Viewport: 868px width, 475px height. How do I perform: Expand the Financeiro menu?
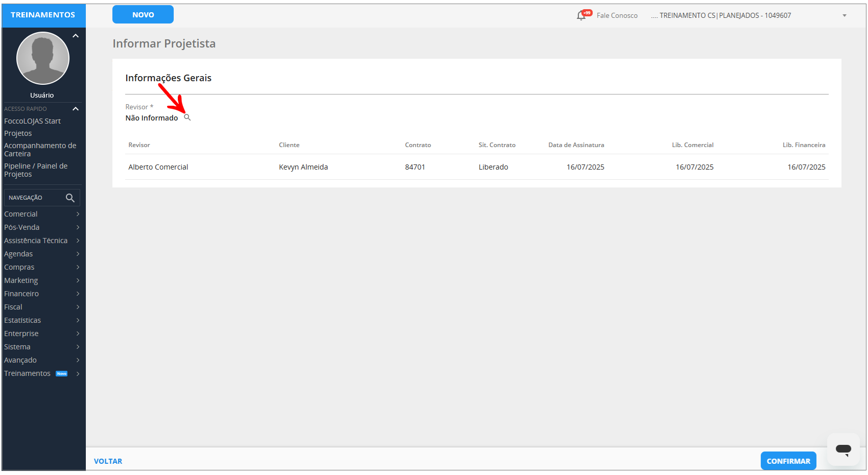41,294
